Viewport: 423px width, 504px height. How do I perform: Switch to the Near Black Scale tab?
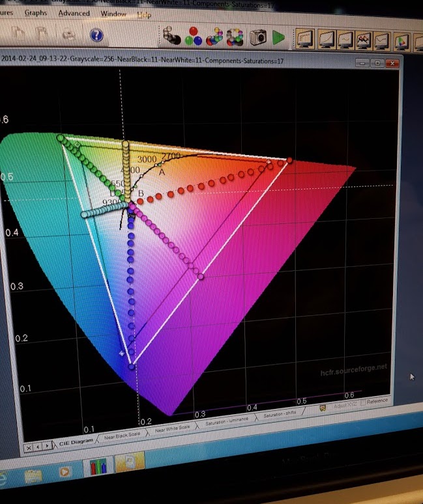[123, 434]
